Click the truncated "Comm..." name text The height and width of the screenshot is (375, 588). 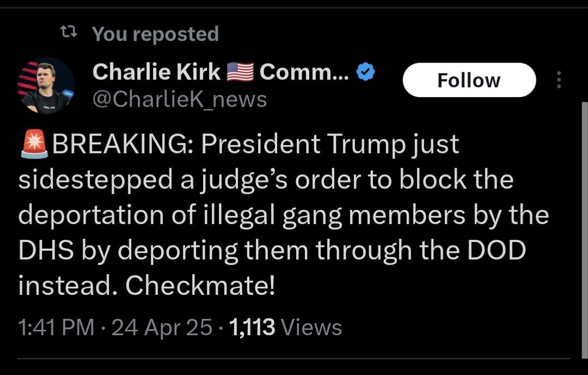tap(304, 72)
